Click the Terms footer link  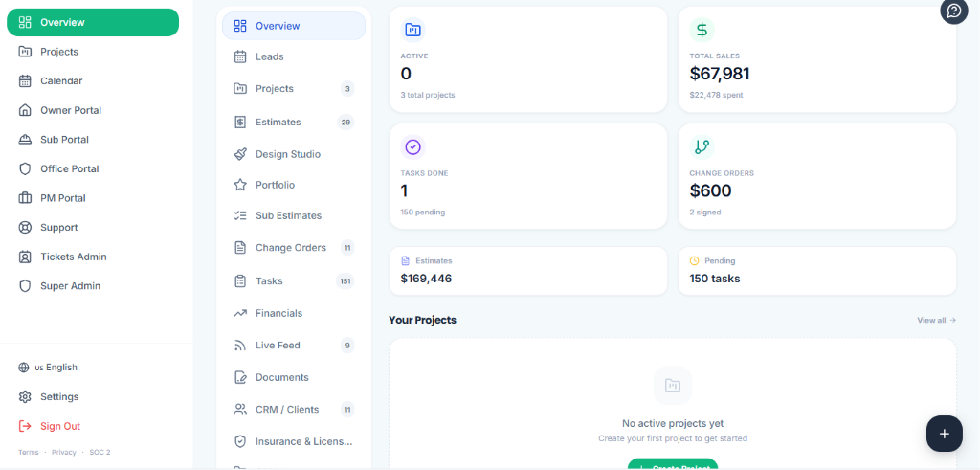[x=28, y=452]
